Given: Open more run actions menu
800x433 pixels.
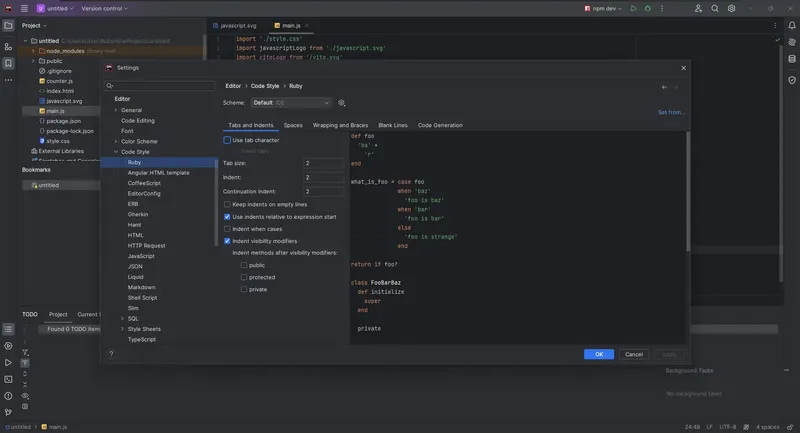Looking at the screenshot, I should pyautogui.click(x=662, y=9).
